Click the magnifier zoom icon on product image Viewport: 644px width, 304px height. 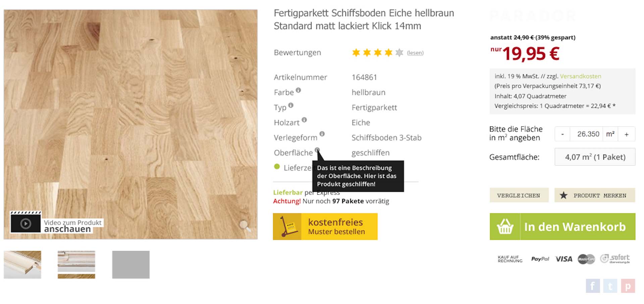point(245,226)
